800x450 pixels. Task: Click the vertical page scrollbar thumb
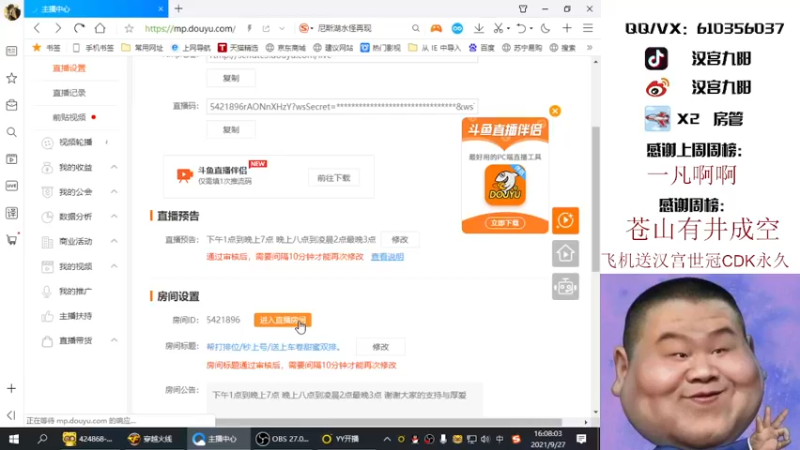click(x=595, y=199)
